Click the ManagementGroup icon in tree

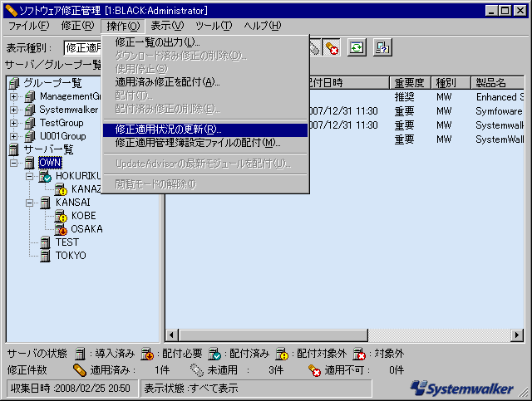tap(30, 96)
